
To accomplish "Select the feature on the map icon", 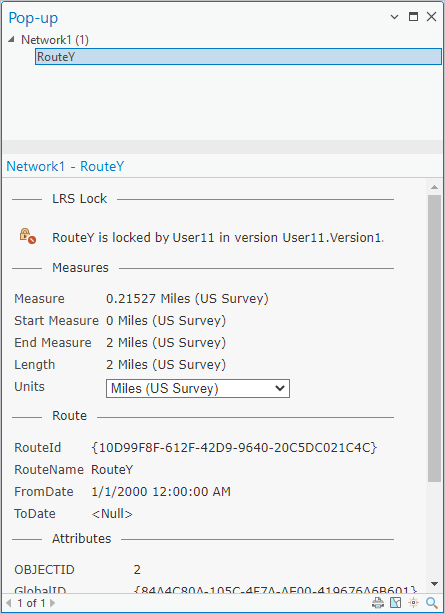I will (x=396, y=603).
